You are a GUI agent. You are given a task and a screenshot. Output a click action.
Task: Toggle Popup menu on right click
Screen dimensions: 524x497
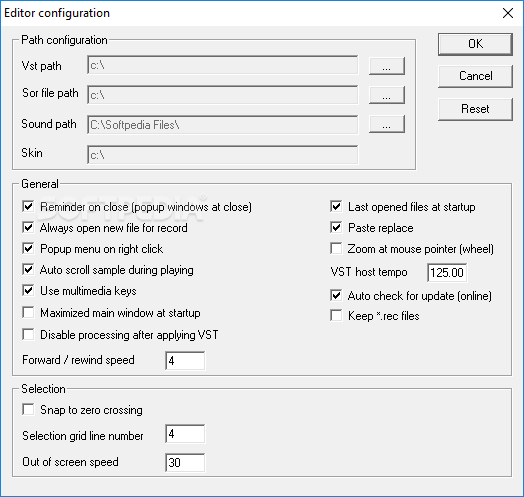[x=28, y=249]
